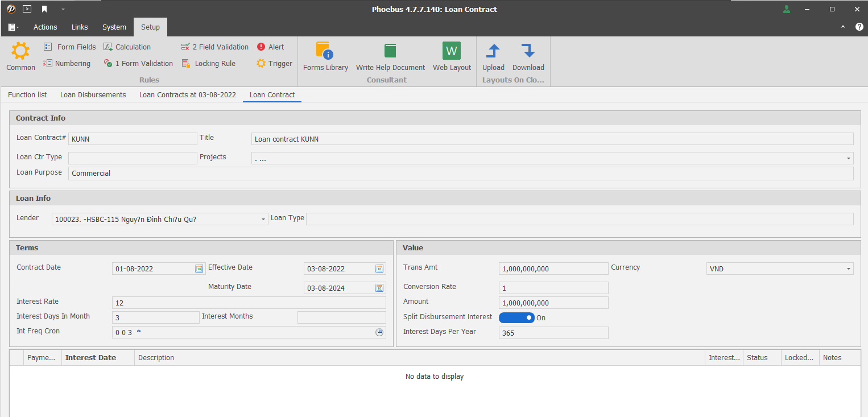Sort by the Interest Date column header
The height and width of the screenshot is (417, 868).
pos(91,358)
